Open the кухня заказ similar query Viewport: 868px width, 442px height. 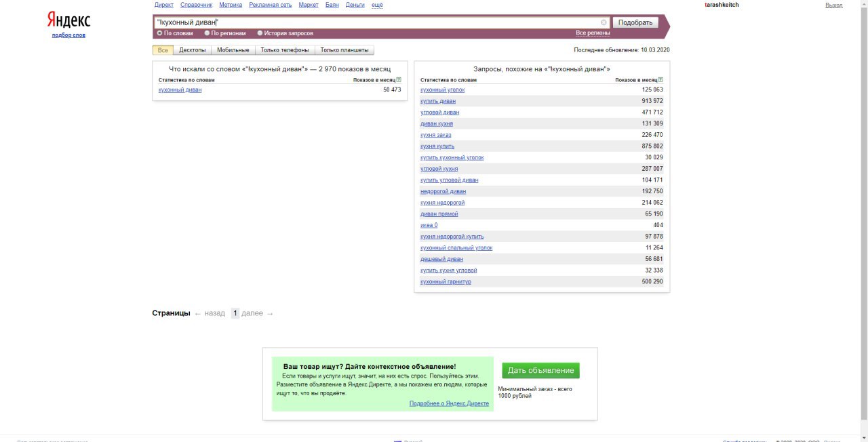pos(435,135)
